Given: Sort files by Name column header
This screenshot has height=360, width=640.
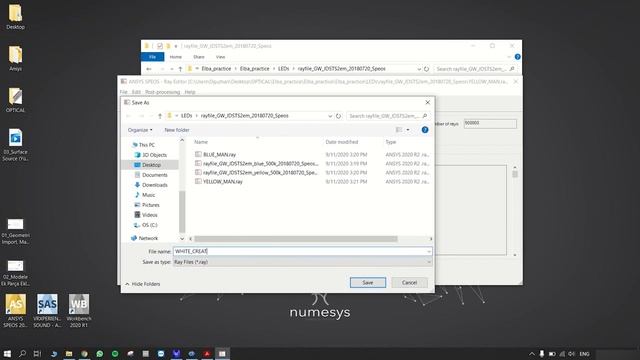Looking at the screenshot, I should tap(201, 142).
